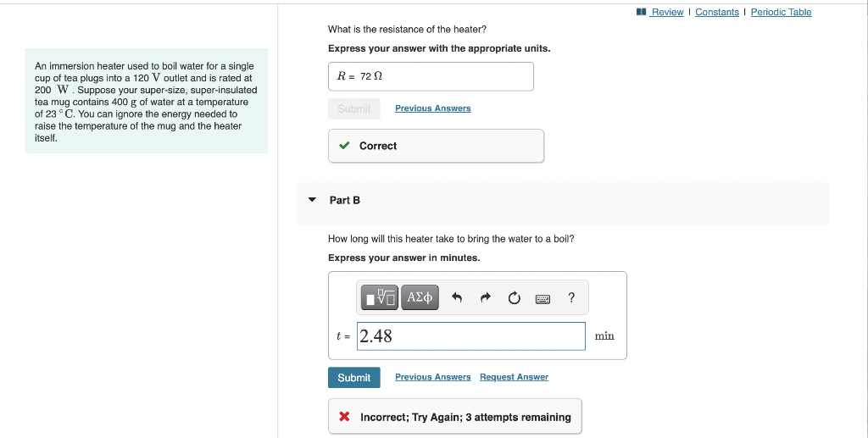View Previous Answers for Part A
This screenshot has height=438, width=868.
tap(433, 108)
